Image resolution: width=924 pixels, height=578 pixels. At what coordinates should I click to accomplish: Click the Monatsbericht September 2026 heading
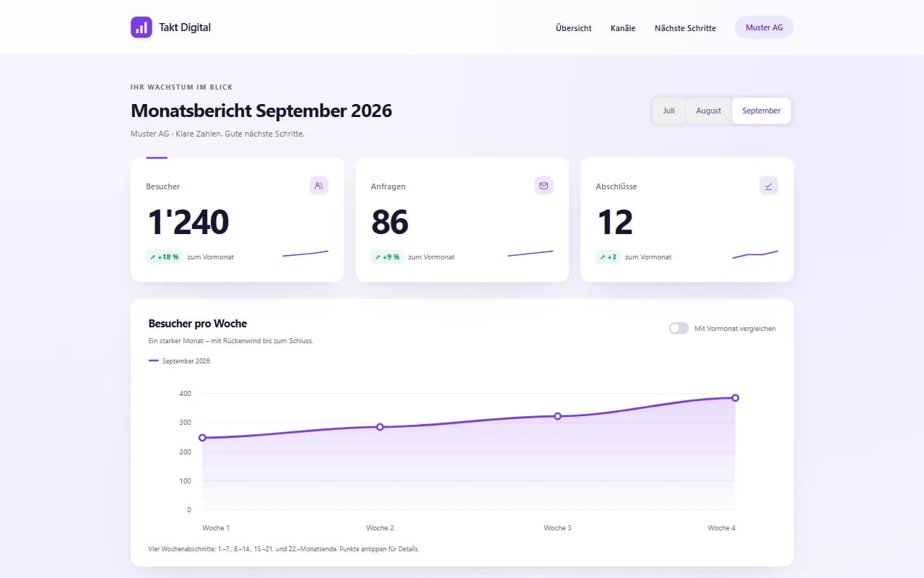pos(261,111)
